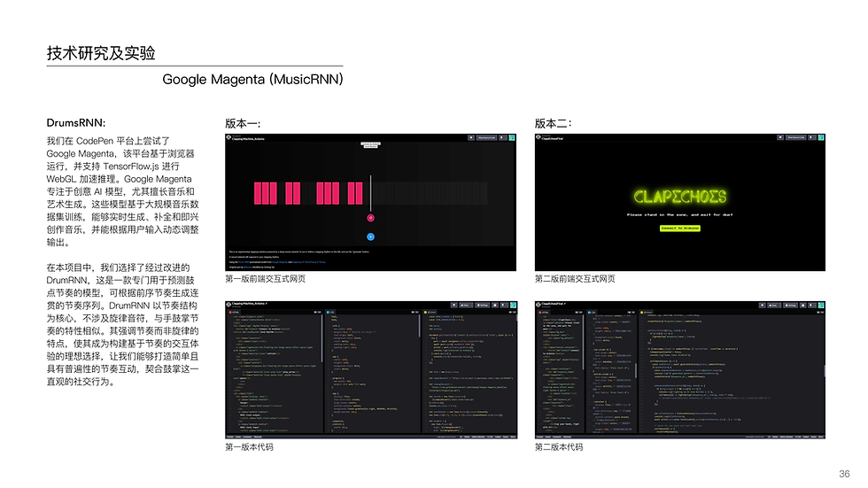Click the white playhead line in rhythm sequencer
Viewport: 868px width, 488px height.
pos(370,194)
